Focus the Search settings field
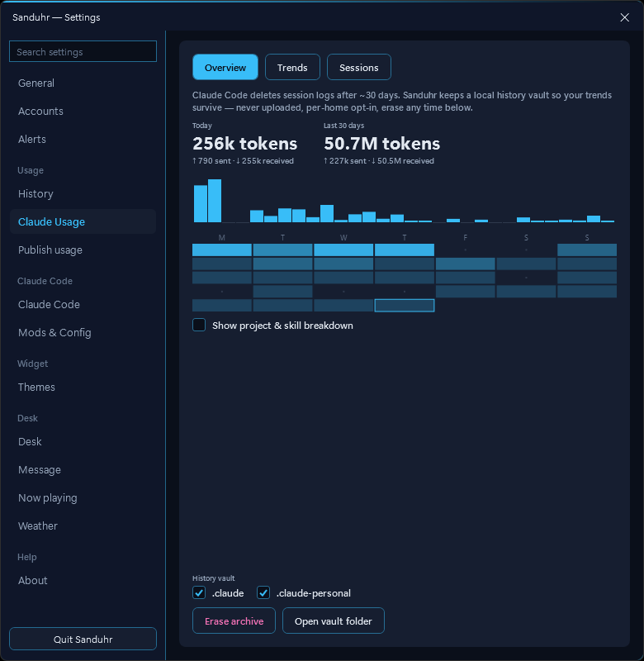The height and width of the screenshot is (661, 644). (83, 51)
